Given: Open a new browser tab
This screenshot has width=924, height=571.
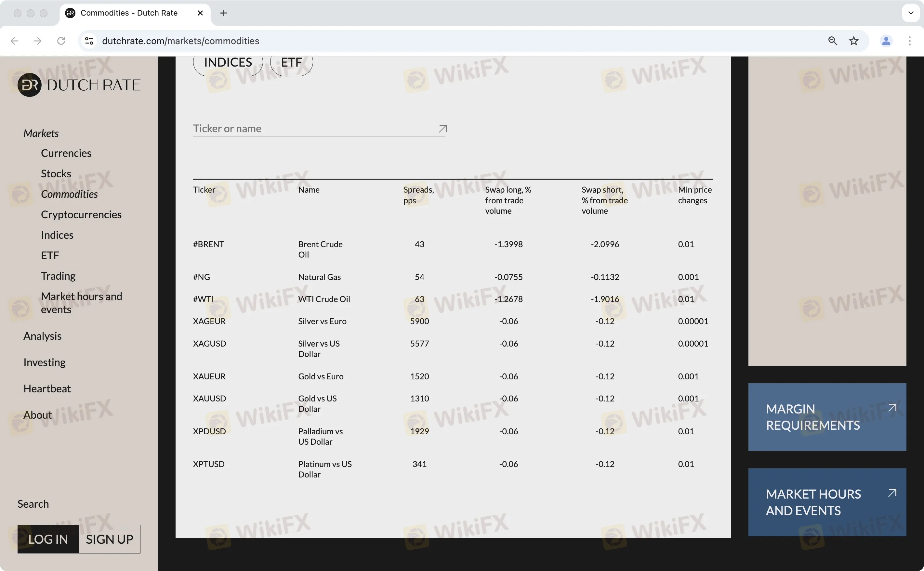Looking at the screenshot, I should 223,13.
